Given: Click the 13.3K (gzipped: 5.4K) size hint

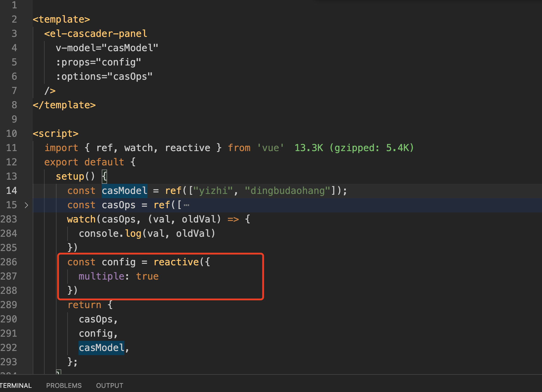Looking at the screenshot, I should pyautogui.click(x=354, y=148).
